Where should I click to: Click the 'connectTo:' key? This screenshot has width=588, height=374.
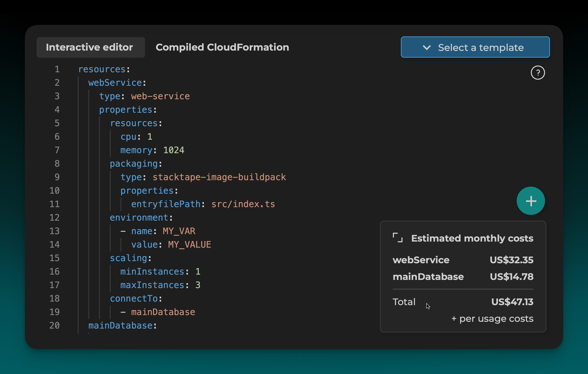click(x=136, y=299)
